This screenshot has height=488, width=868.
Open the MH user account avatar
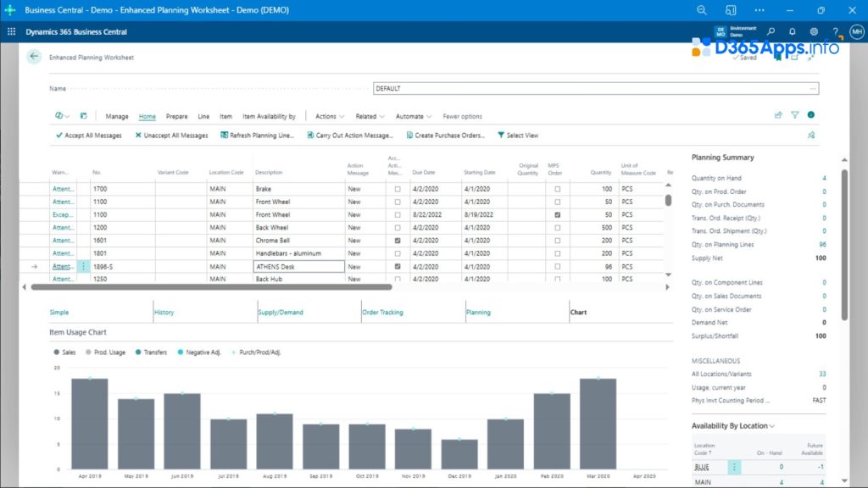pos(857,31)
